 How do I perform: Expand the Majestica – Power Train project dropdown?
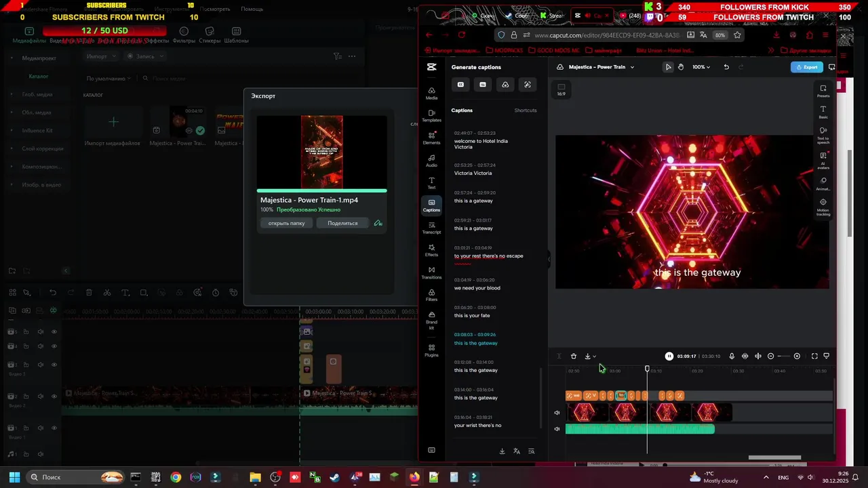click(632, 67)
